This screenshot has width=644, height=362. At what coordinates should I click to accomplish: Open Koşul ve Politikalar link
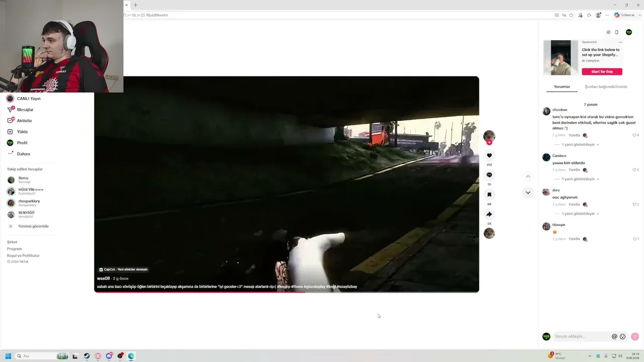23,255
